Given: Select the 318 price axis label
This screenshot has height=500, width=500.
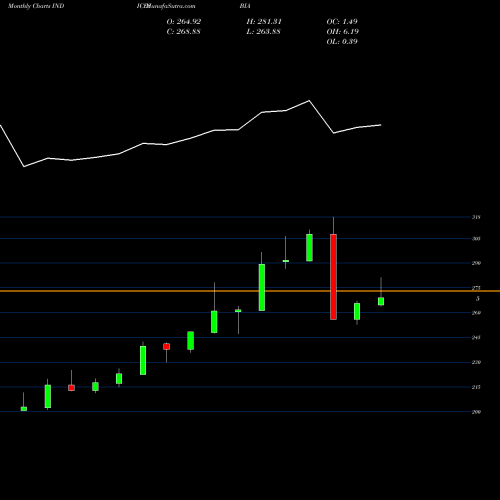Looking at the screenshot, I should pyautogui.click(x=476, y=217).
